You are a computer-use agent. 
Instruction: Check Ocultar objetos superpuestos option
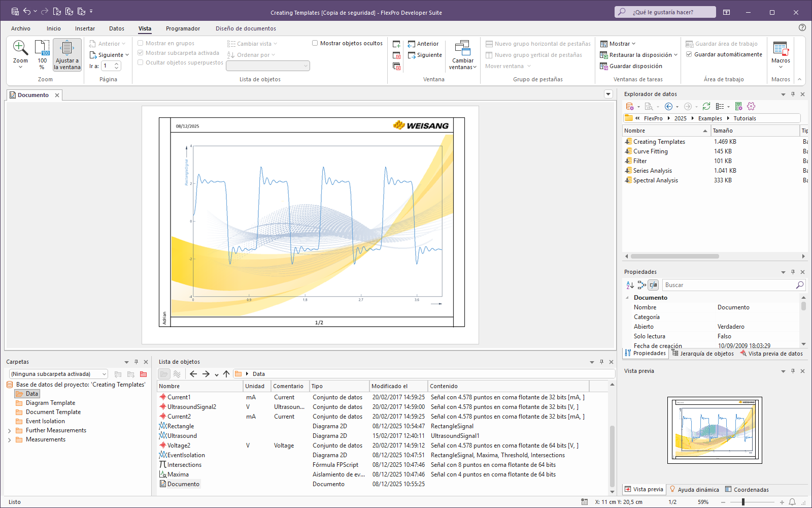coord(141,62)
